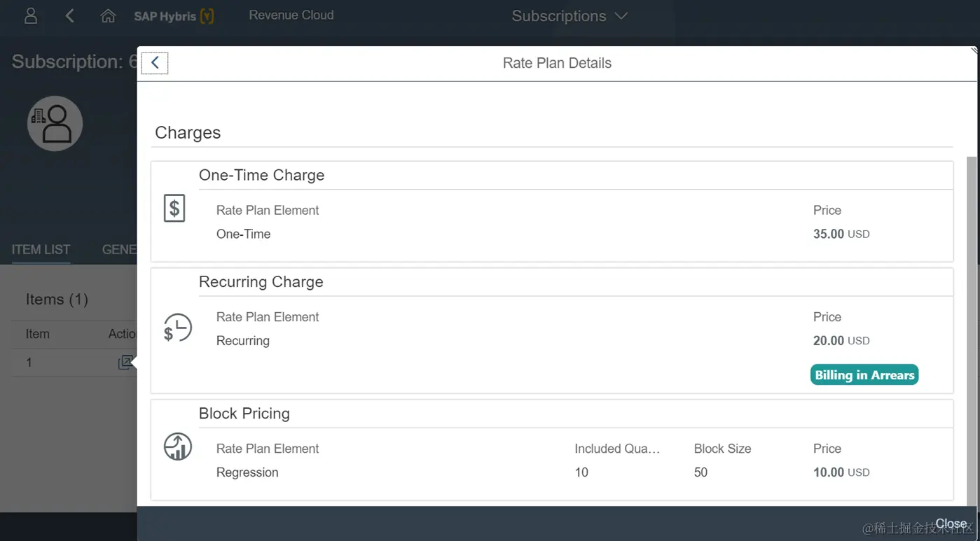
Task: Click the Recurring Charge clock icon
Action: [177, 328]
